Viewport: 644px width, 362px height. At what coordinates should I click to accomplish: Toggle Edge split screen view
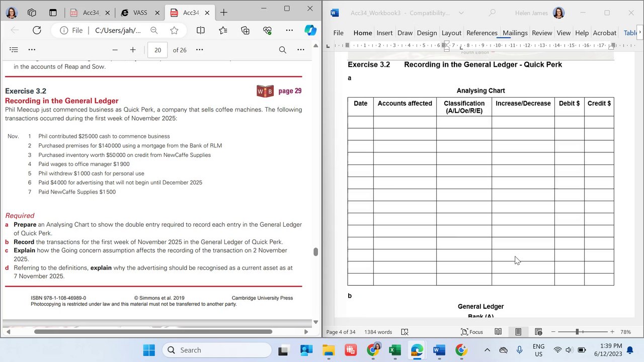tap(201, 30)
